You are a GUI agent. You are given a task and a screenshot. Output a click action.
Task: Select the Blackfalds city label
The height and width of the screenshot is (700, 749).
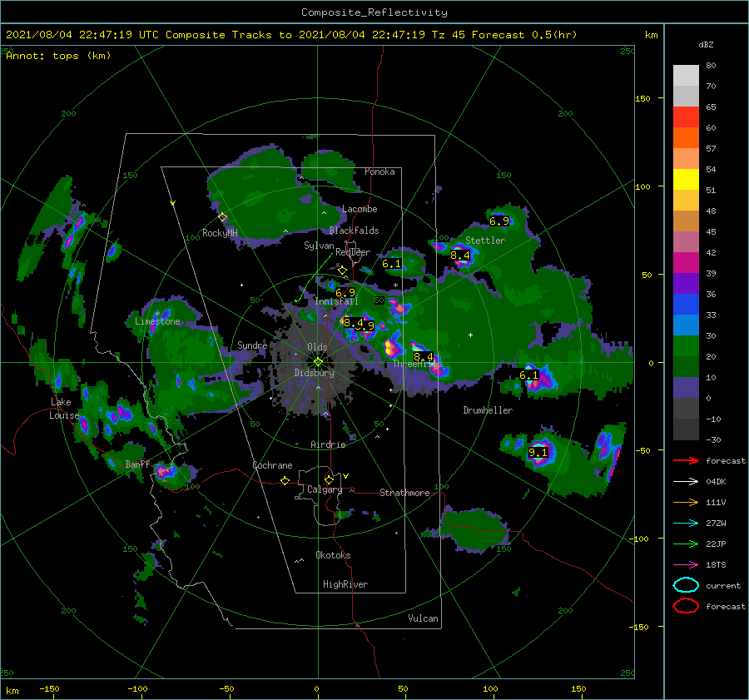click(354, 231)
